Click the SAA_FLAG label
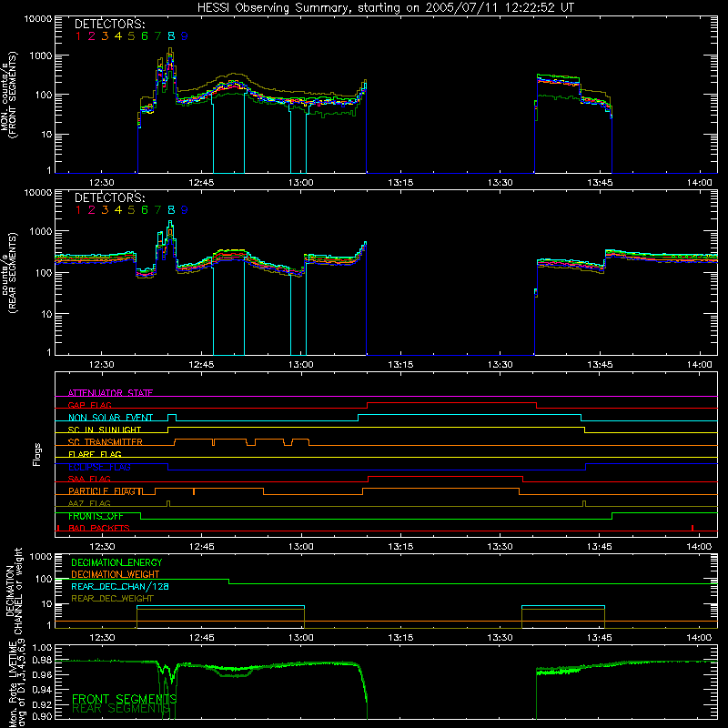The image size is (728, 728). click(x=89, y=479)
